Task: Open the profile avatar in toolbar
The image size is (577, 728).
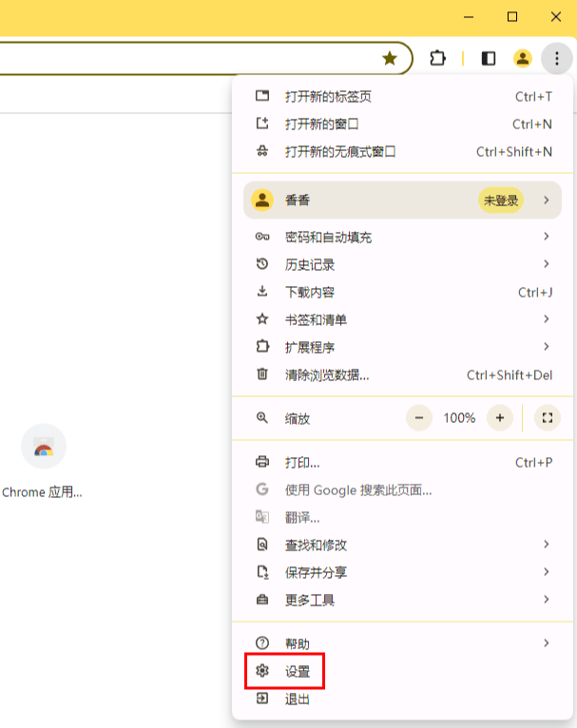Action: point(522,59)
